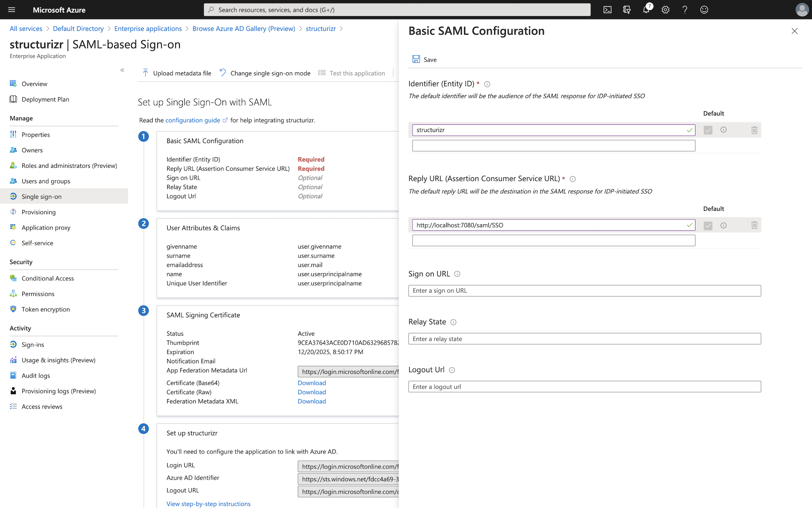Click the localhost:7080 reply URL field
The width and height of the screenshot is (812, 508).
point(554,225)
